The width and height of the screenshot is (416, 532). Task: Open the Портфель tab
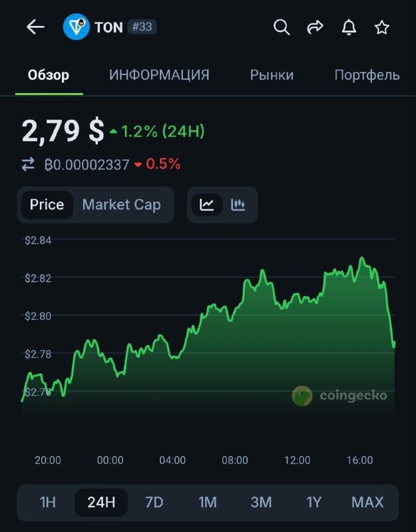pos(367,75)
